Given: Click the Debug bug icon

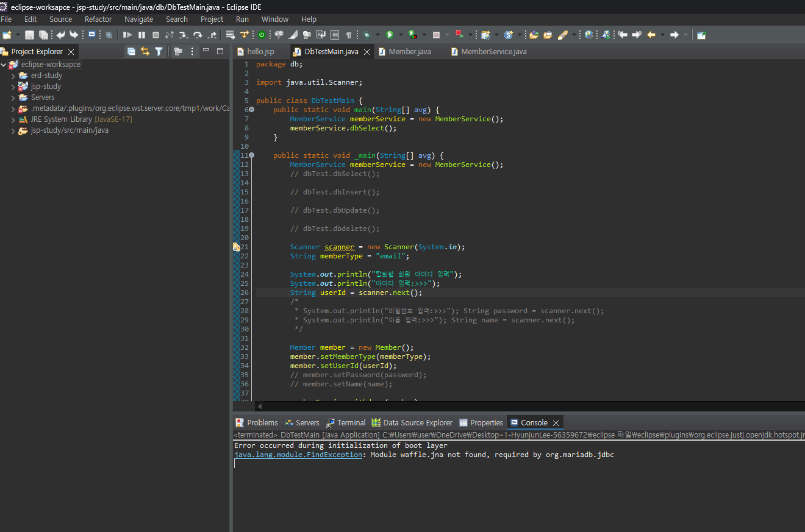Looking at the screenshot, I should click(x=366, y=35).
